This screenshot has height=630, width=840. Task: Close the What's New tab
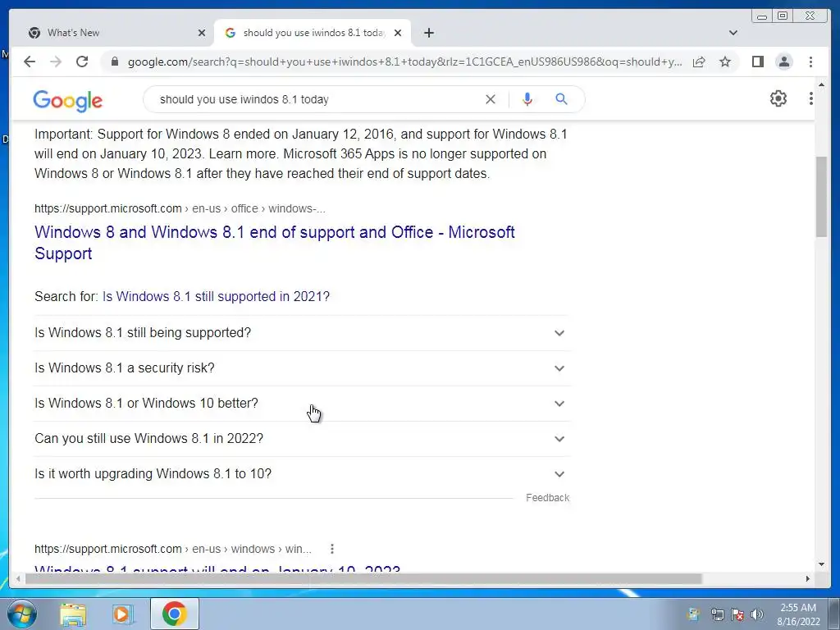[202, 33]
